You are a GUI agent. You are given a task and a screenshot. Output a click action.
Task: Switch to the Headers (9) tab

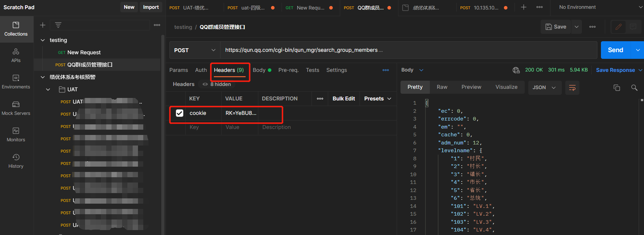click(229, 70)
